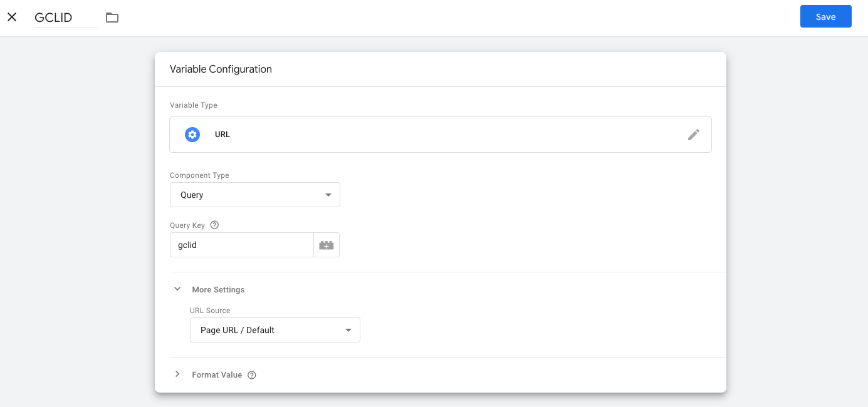The width and height of the screenshot is (868, 407).
Task: Open the folder icon next to GCLID
Action: (112, 18)
